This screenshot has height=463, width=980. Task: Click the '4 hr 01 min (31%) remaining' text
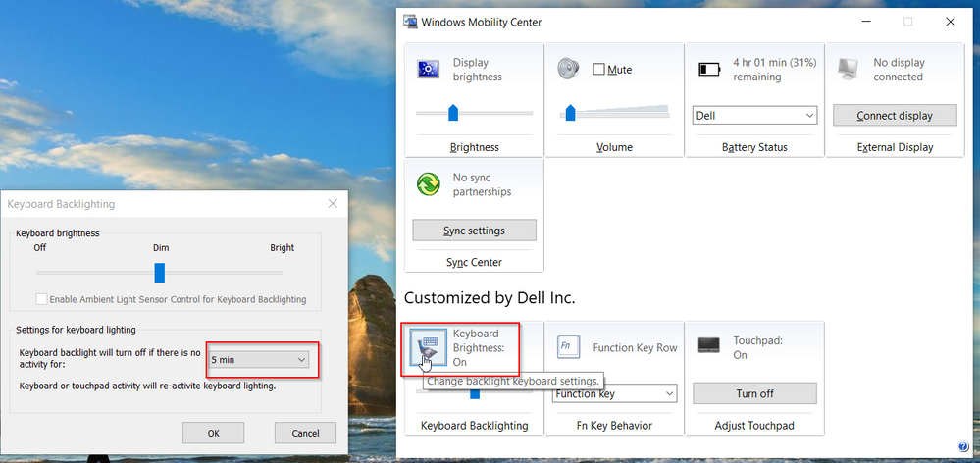[x=774, y=70]
